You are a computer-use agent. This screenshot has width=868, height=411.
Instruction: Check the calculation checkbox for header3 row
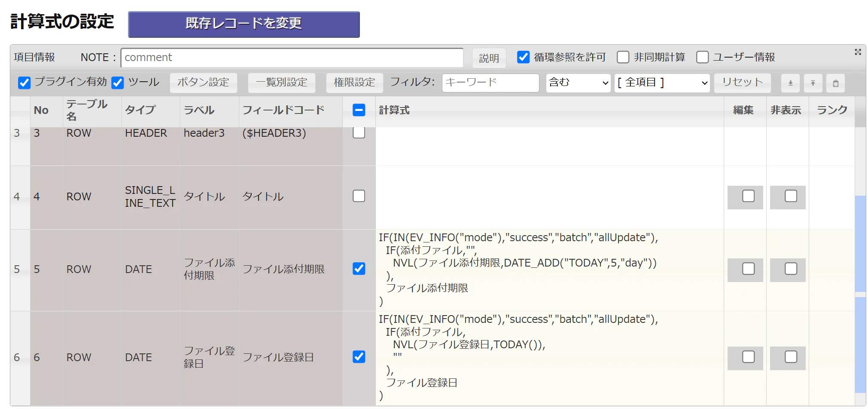(359, 132)
